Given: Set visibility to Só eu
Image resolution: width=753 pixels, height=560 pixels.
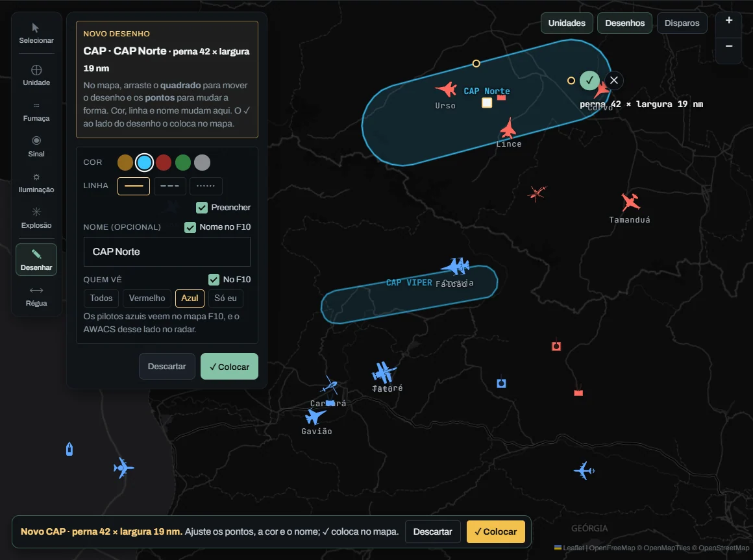Looking at the screenshot, I should (226, 298).
